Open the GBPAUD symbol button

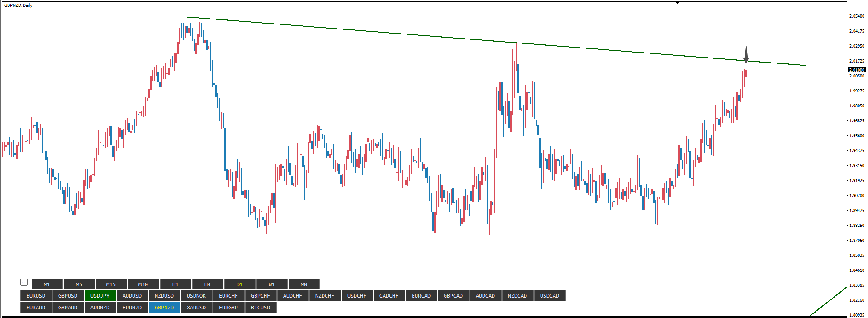(68, 308)
